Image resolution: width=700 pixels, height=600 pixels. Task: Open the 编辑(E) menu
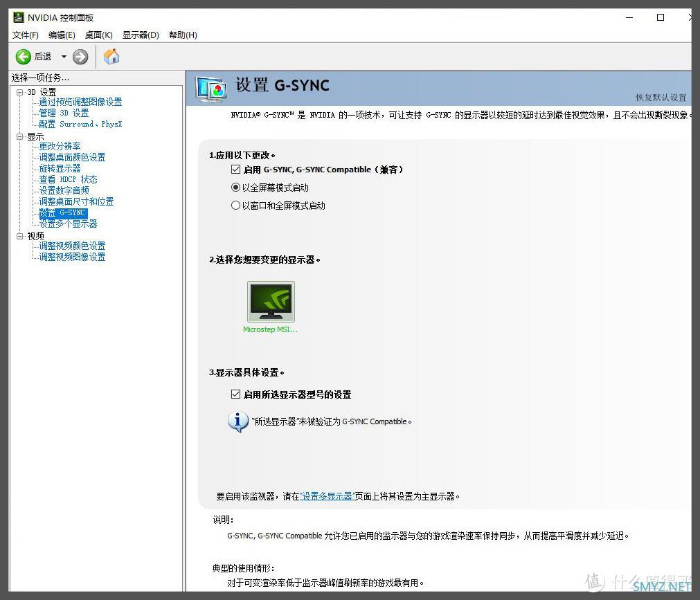click(62, 35)
